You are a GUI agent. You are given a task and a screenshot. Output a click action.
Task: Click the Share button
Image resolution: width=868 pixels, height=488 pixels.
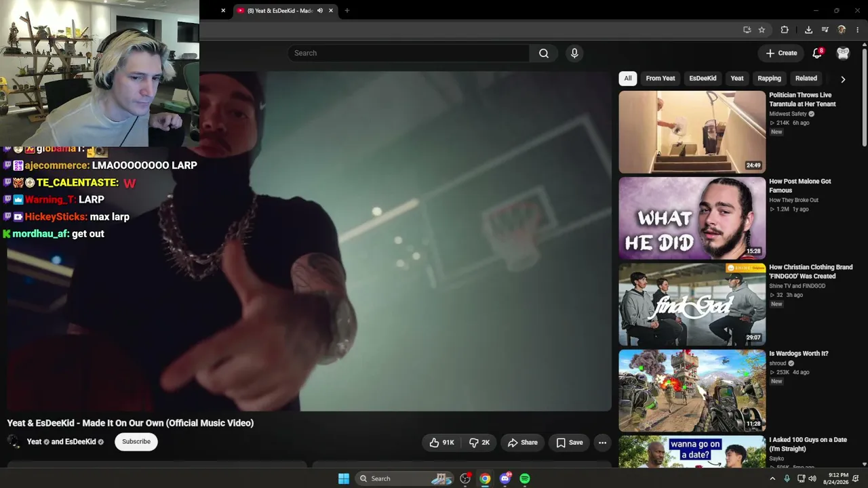coord(522,443)
